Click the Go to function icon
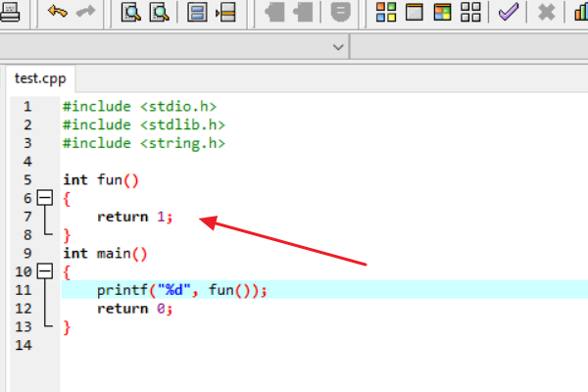The width and height of the screenshot is (588, 392). 197,12
